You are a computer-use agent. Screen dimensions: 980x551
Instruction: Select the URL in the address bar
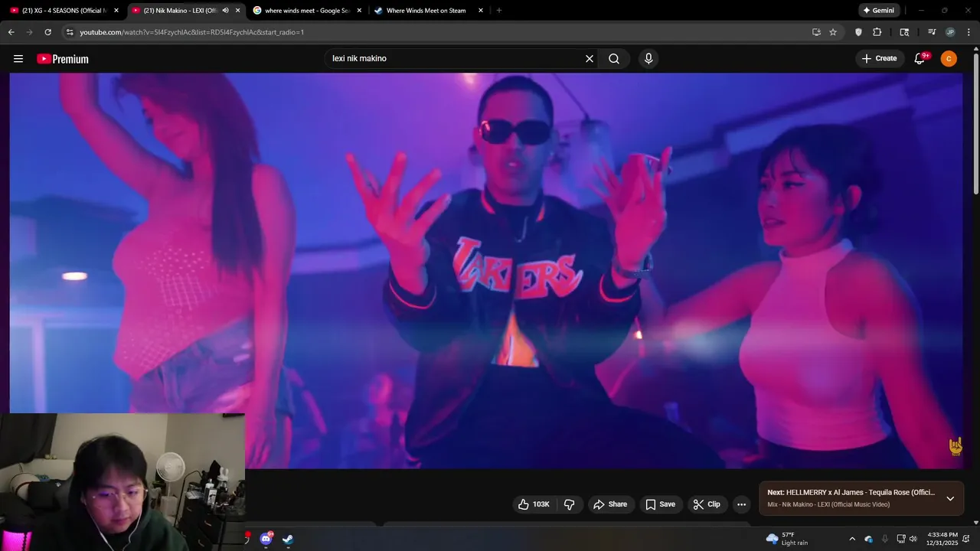point(192,32)
